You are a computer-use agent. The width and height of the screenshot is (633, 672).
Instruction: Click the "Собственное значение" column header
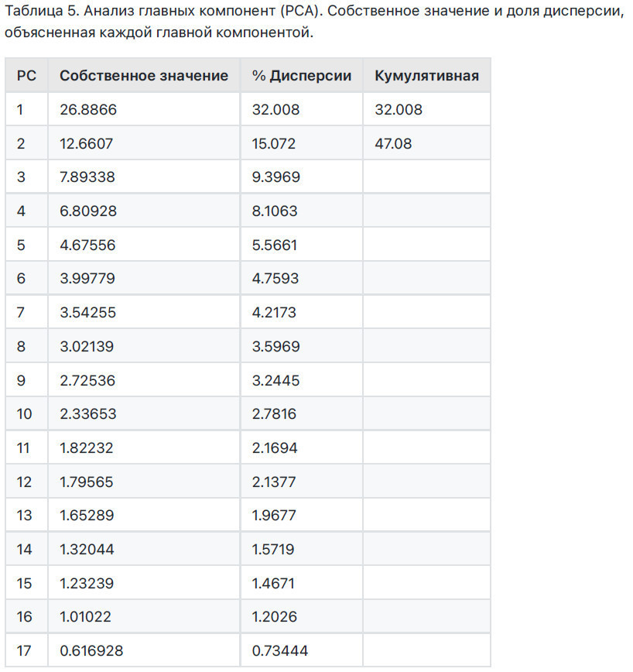tap(144, 76)
